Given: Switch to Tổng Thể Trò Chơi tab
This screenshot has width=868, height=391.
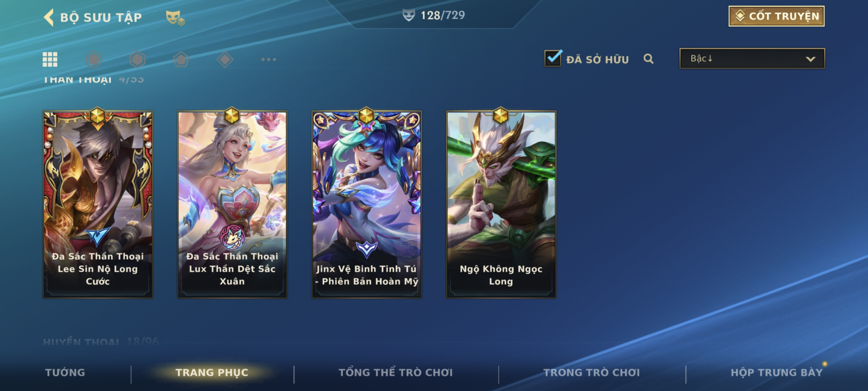Looking at the screenshot, I should 396,372.
